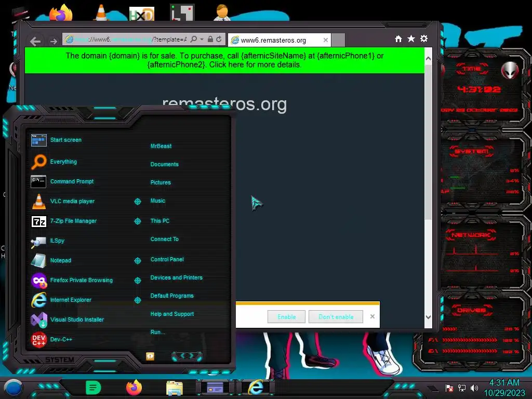
Task: Open Firefox desktop shortcut icon
Action: (x=61, y=13)
